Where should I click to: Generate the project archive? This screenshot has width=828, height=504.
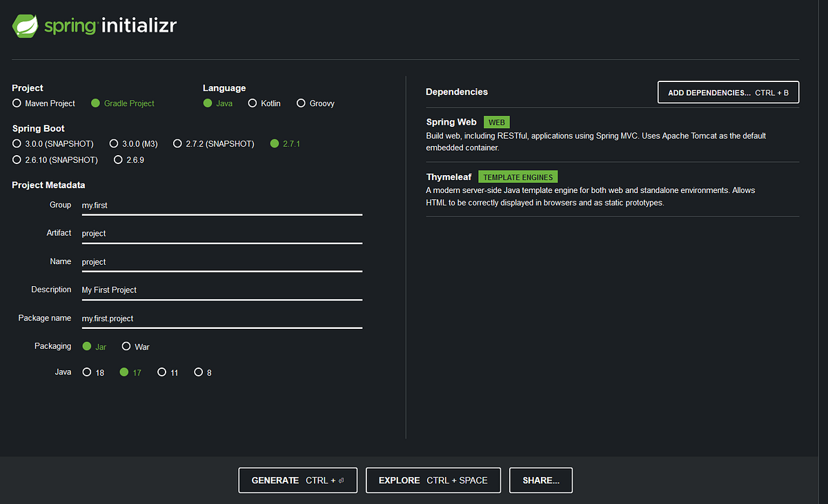[x=297, y=481]
